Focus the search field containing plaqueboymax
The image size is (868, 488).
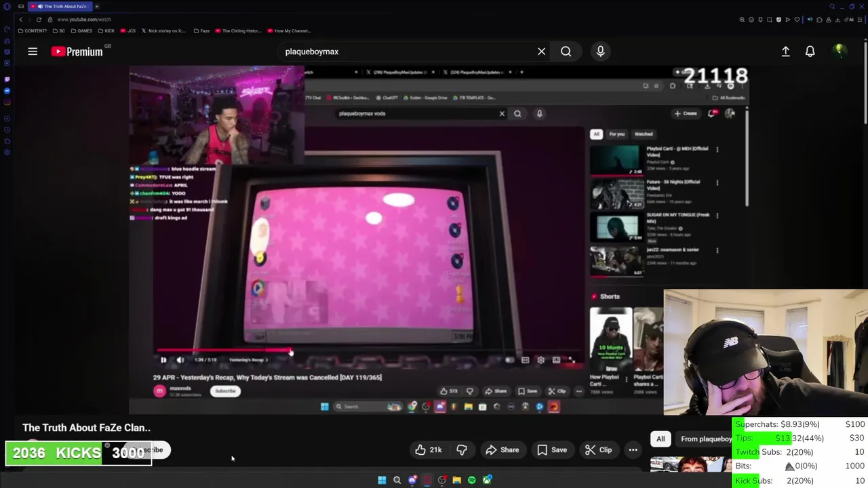pyautogui.click(x=407, y=52)
